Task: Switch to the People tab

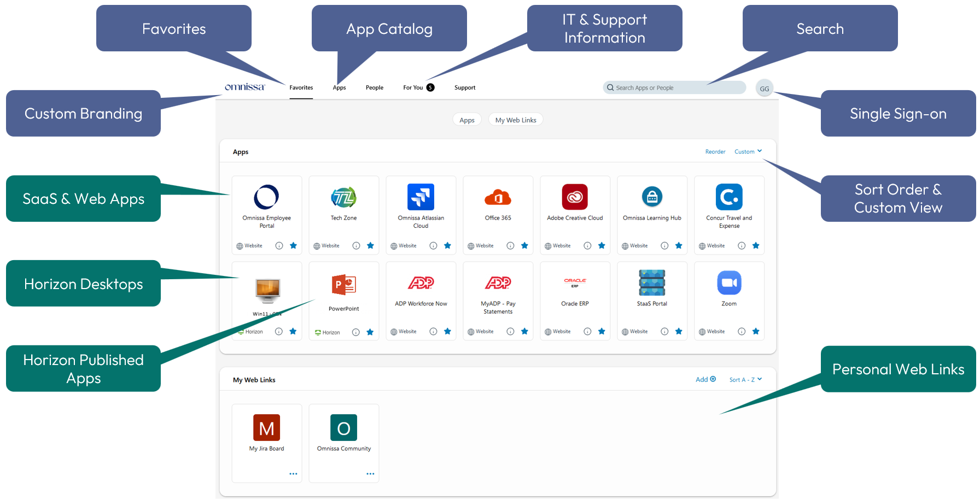Action: coord(374,88)
